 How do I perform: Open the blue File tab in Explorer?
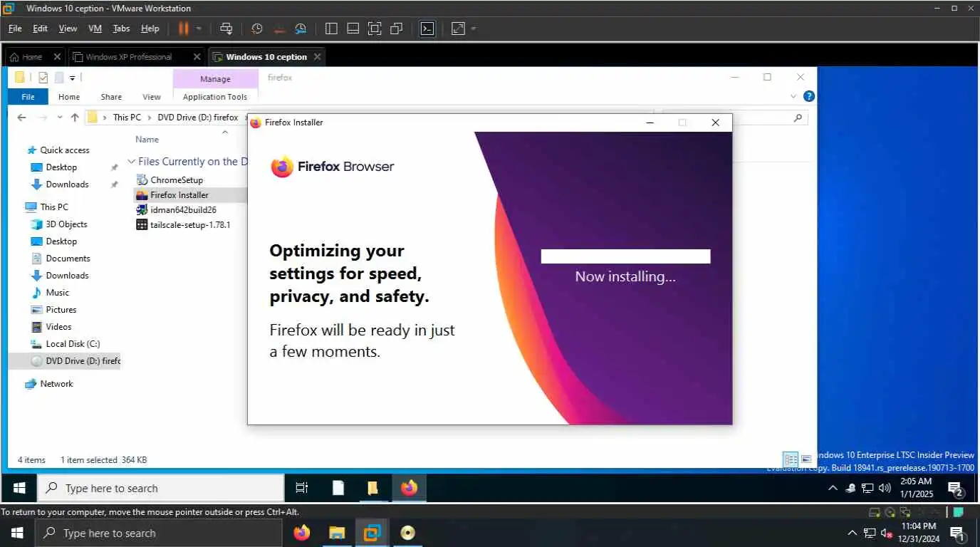28,97
